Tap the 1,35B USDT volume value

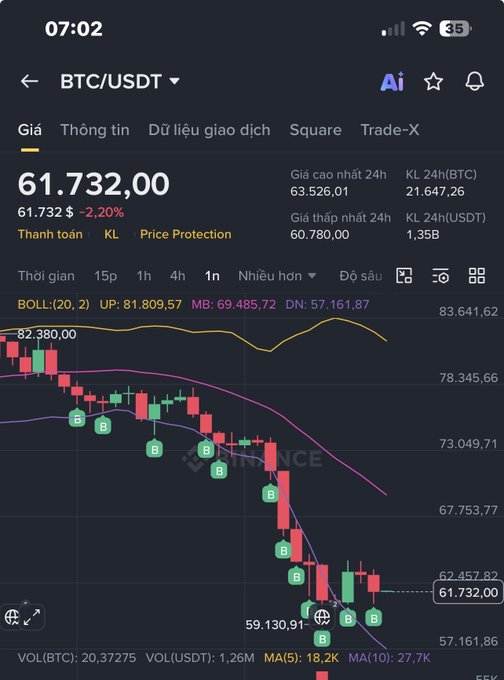[422, 235]
